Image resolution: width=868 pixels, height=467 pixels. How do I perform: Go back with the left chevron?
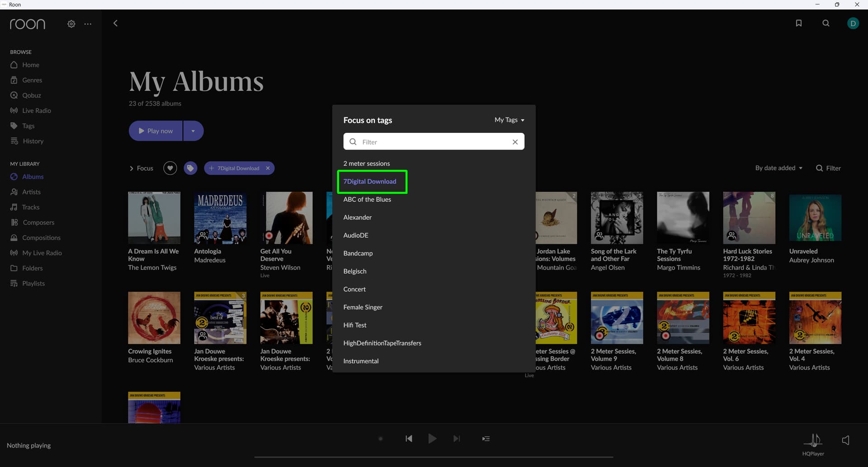(115, 23)
